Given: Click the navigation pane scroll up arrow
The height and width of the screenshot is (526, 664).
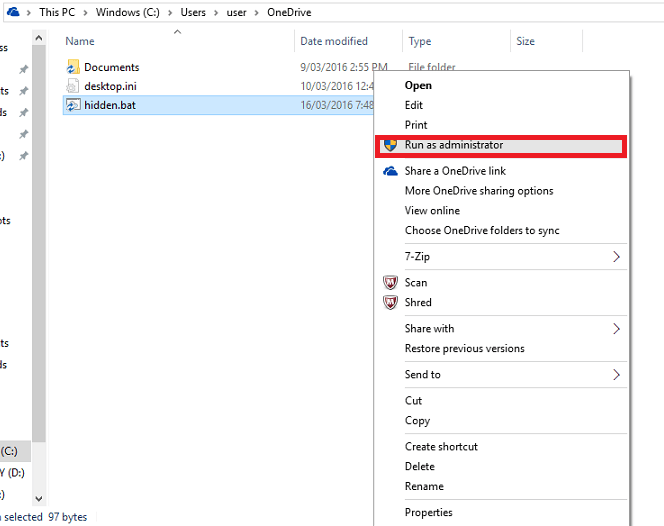Looking at the screenshot, I should tap(39, 38).
